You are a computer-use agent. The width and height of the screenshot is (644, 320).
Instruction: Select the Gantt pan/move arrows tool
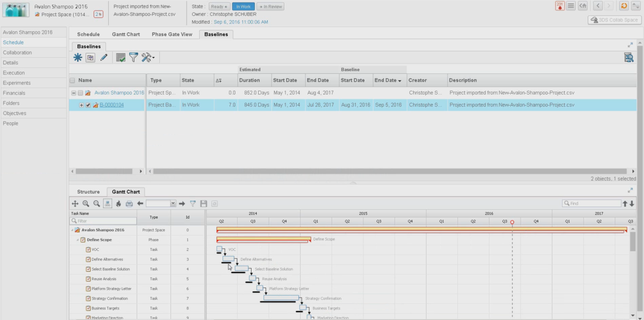coord(75,204)
